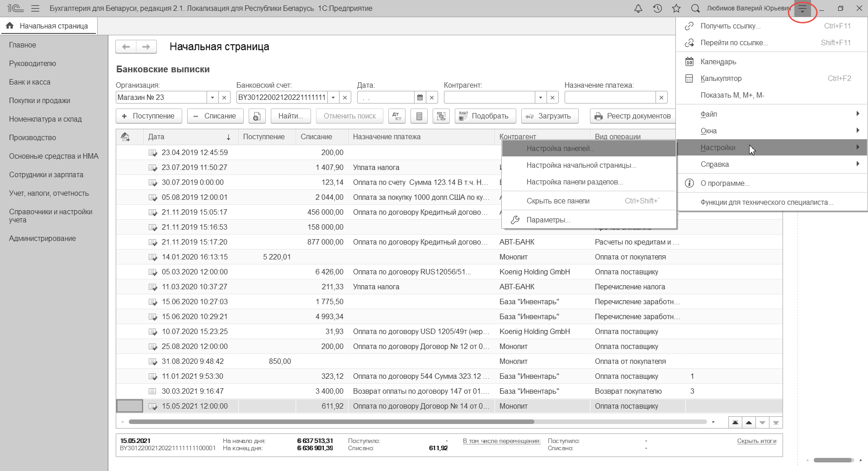The image size is (868, 471).
Task: Open the calendar picker in Дата field
Action: click(420, 98)
